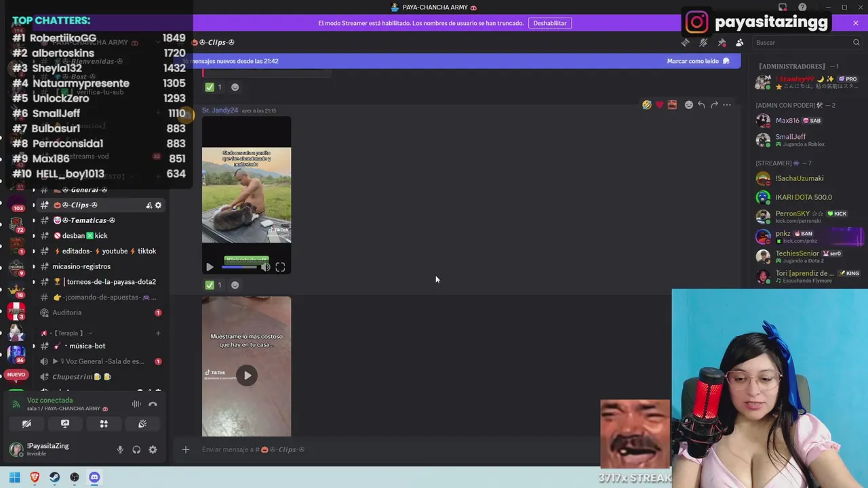868x488 pixels.
Task: Open more options for the message
Action: tap(727, 104)
